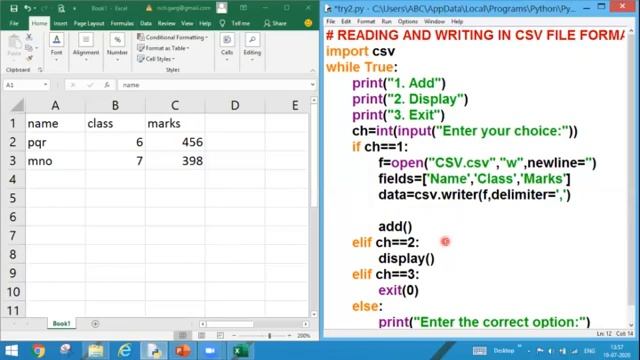The height and width of the screenshot is (360, 640).
Task: Open the Conditional Formatting dropdown
Action: [x=172, y=37]
